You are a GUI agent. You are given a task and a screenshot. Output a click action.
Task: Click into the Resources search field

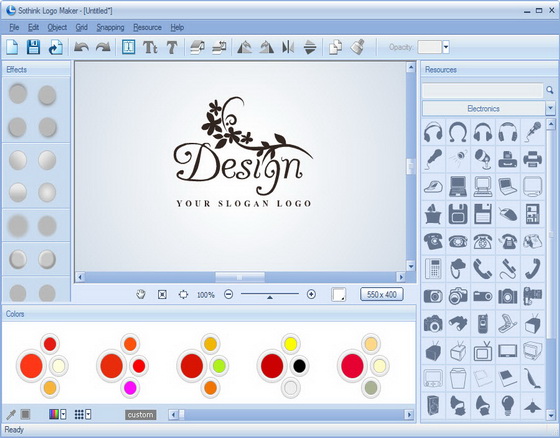pyautogui.click(x=482, y=90)
